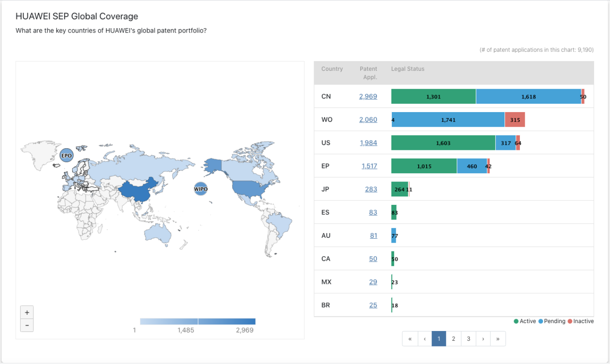Click the AU pending bar labeled 77
The width and height of the screenshot is (610, 364).
(394, 236)
